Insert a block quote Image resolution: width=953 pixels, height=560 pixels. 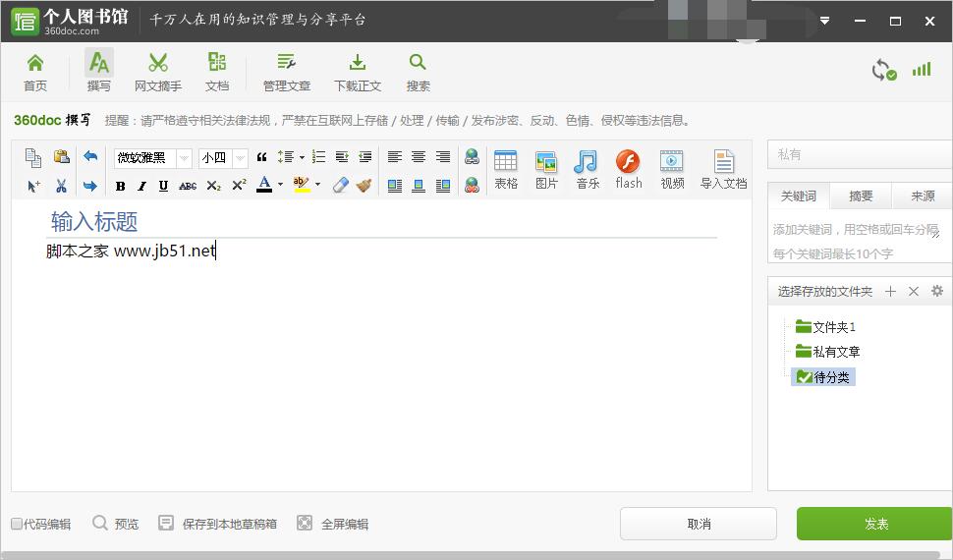tap(262, 157)
